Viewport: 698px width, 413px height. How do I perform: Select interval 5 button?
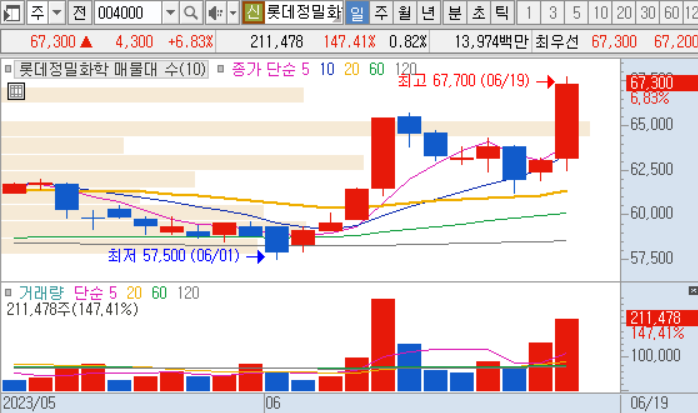[x=576, y=12]
